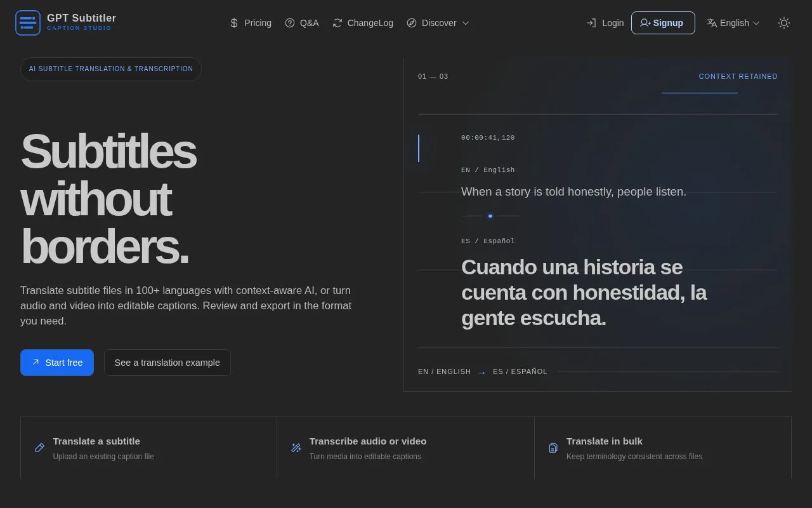Image resolution: width=812 pixels, height=508 pixels.
Task: Click the ES / ESPAÑOL footer label
Action: click(x=520, y=372)
